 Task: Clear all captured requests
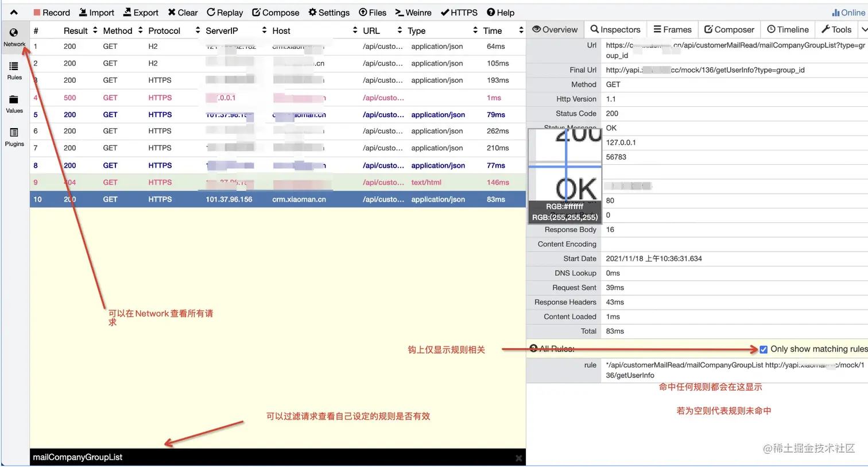(x=183, y=12)
